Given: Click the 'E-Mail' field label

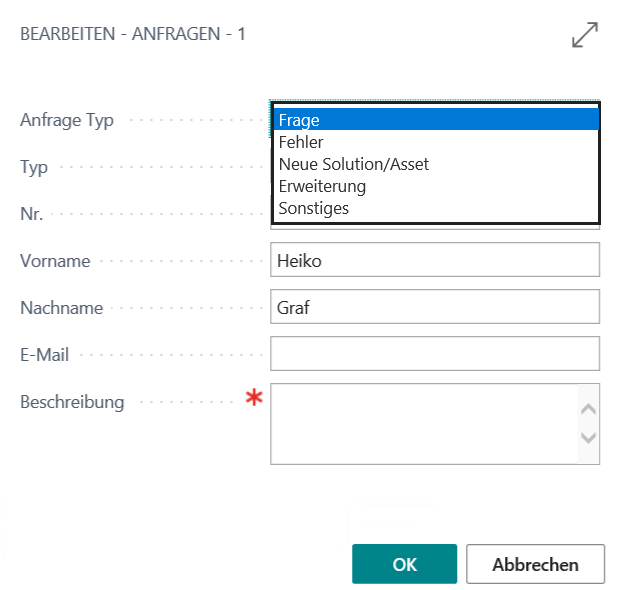Looking at the screenshot, I should click(44, 355).
